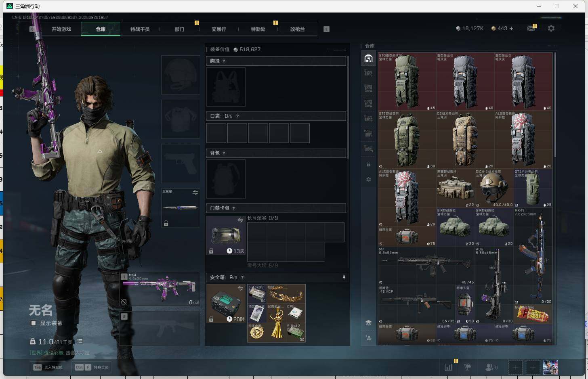Open game settings gear in top bar
The image size is (588, 379).
click(551, 28)
